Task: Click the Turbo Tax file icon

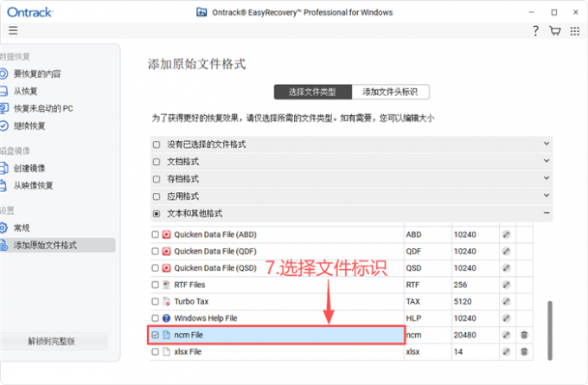Action: pyautogui.click(x=167, y=301)
